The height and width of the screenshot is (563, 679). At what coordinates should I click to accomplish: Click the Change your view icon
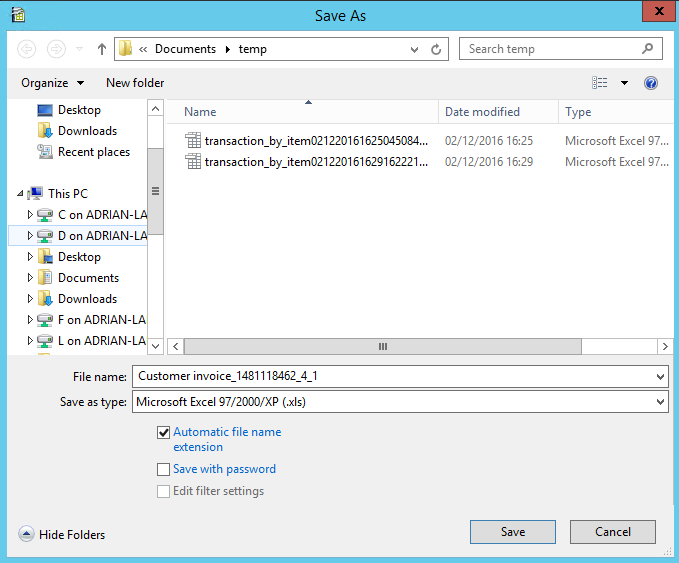[x=600, y=83]
